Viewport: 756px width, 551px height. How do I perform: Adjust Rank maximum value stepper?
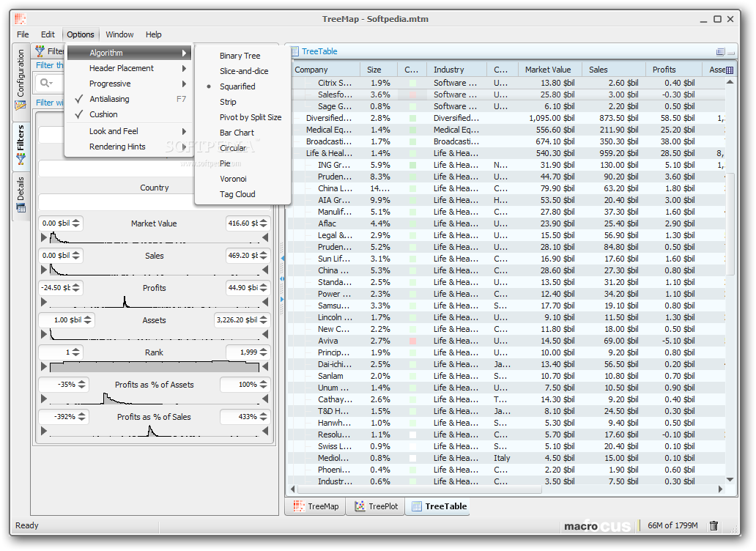[x=263, y=352]
